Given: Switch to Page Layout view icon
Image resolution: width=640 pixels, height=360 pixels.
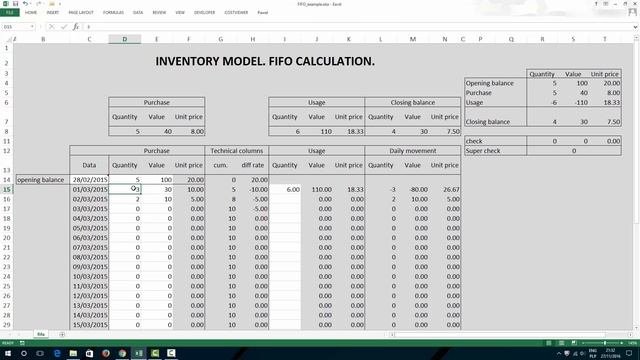Looking at the screenshot, I should click(562, 343).
